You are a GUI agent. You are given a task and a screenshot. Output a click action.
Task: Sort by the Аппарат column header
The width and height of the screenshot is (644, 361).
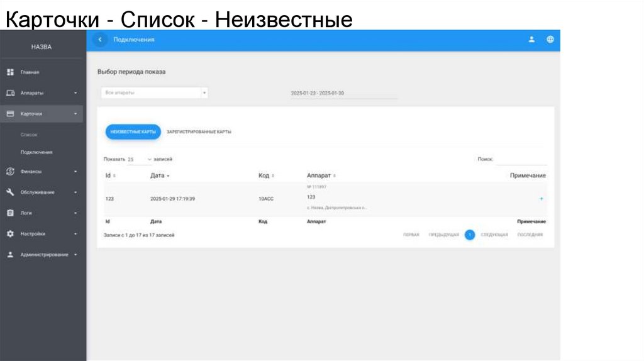321,175
